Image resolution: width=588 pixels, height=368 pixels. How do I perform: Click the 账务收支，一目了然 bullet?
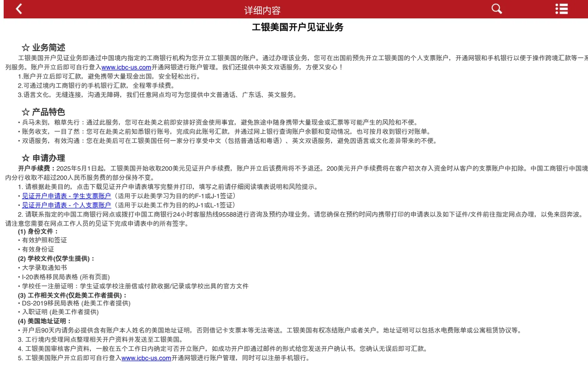pyautogui.click(x=225, y=132)
